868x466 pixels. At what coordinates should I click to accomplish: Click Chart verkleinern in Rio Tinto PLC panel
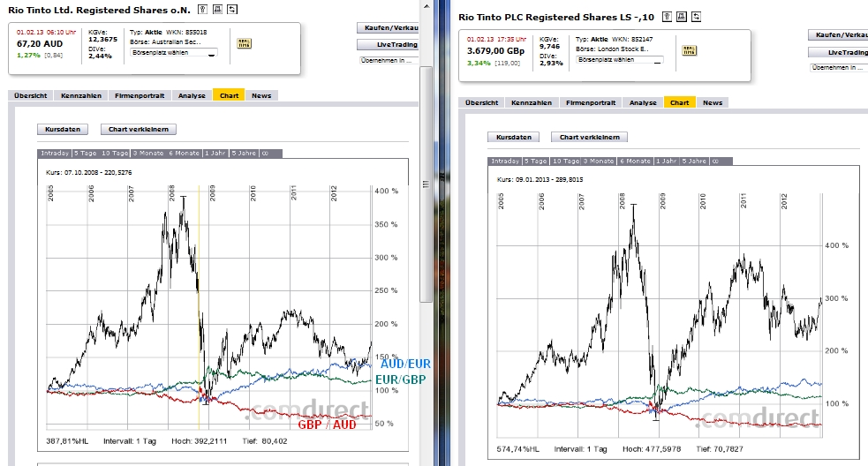590,138
